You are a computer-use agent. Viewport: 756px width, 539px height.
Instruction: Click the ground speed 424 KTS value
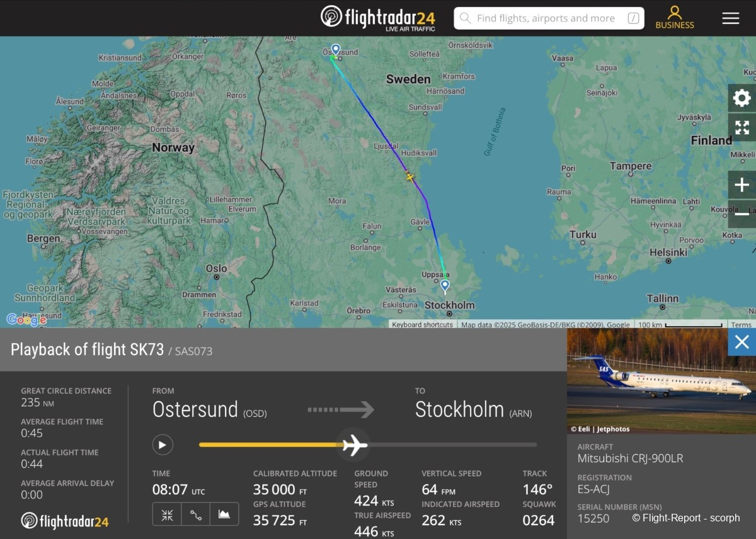click(x=374, y=501)
